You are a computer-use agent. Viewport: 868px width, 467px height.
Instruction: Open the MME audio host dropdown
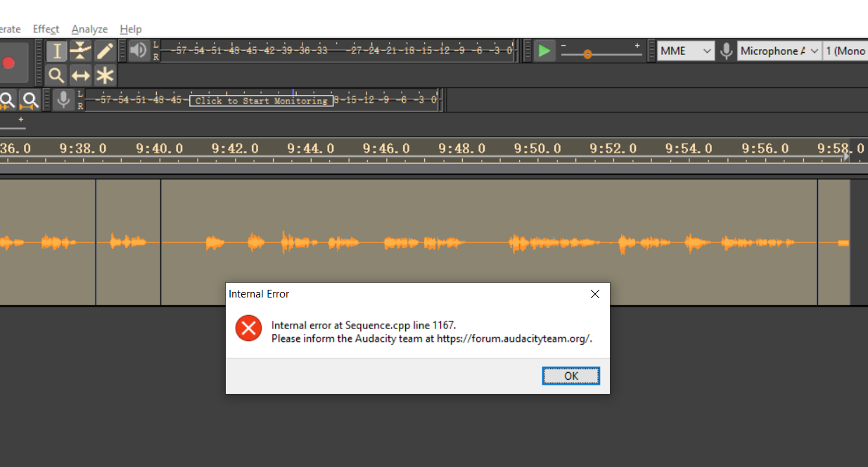pos(686,51)
